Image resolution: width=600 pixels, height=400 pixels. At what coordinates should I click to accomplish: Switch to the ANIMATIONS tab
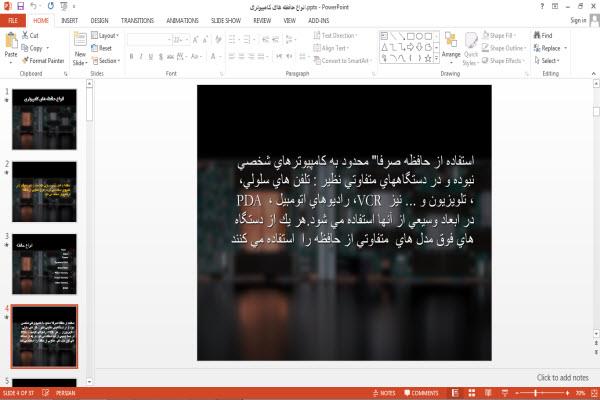182,20
